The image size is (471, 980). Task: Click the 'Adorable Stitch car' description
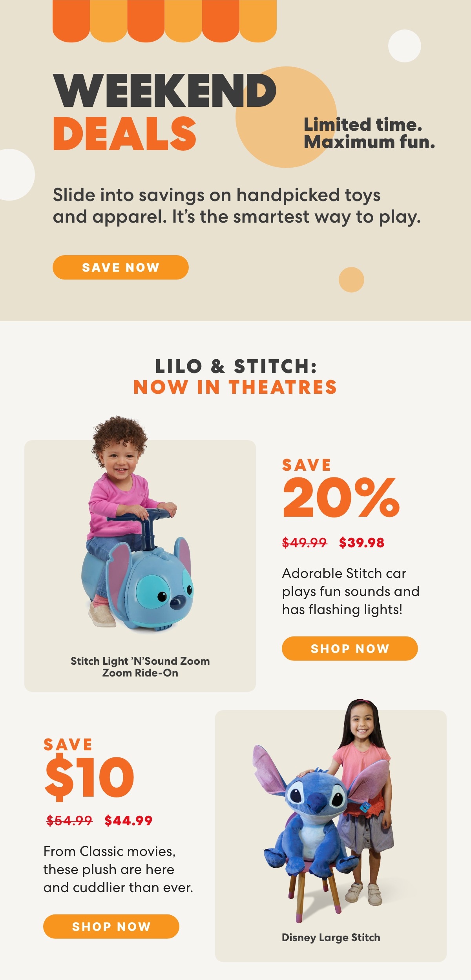tap(351, 591)
